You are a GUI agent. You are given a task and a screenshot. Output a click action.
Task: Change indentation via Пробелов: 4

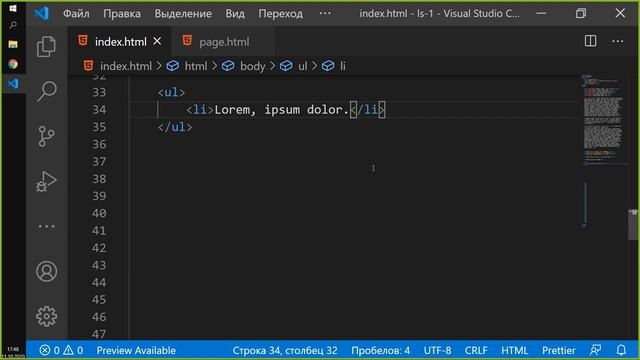click(x=380, y=350)
